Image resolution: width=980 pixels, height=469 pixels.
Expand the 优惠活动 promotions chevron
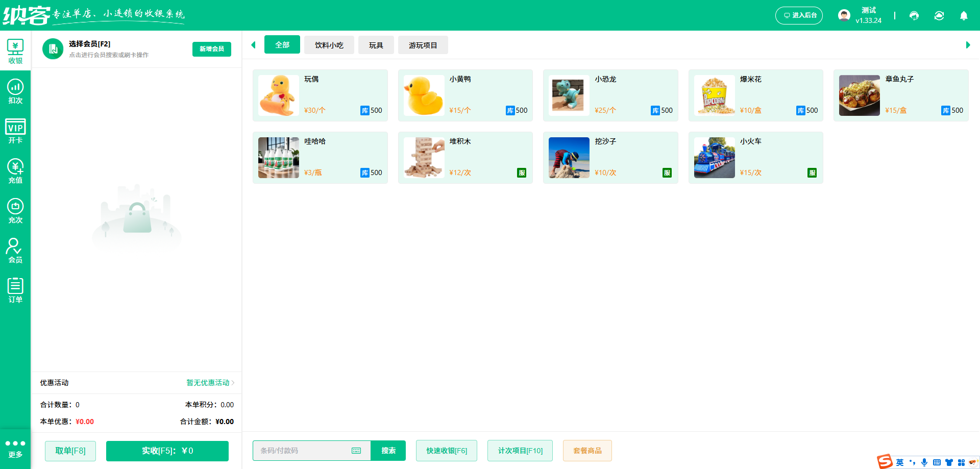pyautogui.click(x=232, y=383)
